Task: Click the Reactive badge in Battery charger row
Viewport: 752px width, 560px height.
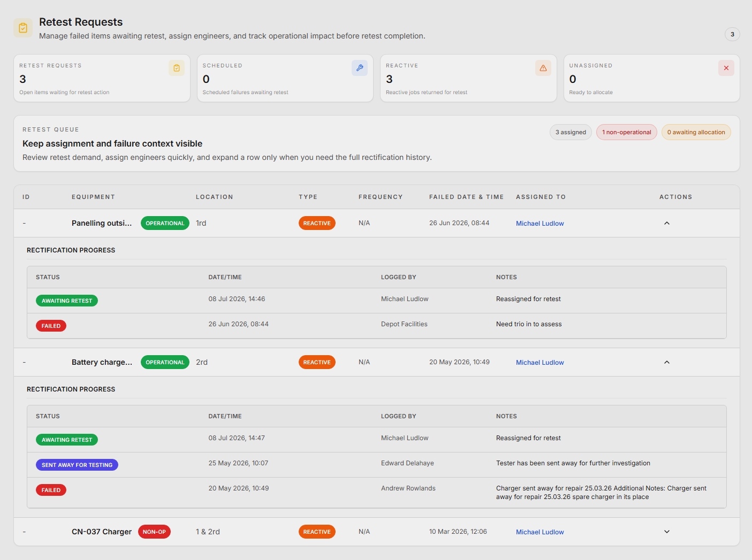Action: click(x=317, y=362)
